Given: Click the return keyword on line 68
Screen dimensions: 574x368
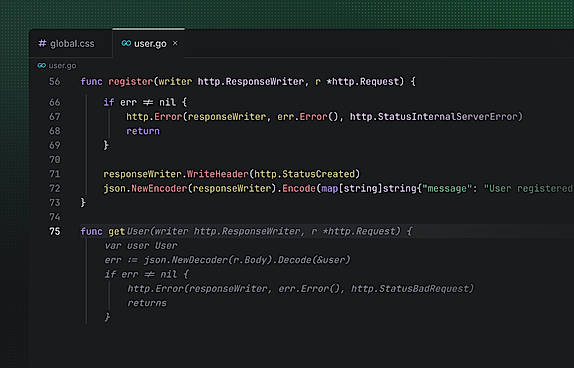Looking at the screenshot, I should pos(143,131).
